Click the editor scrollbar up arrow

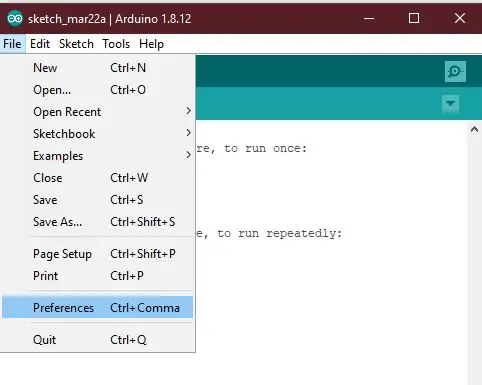(x=474, y=129)
